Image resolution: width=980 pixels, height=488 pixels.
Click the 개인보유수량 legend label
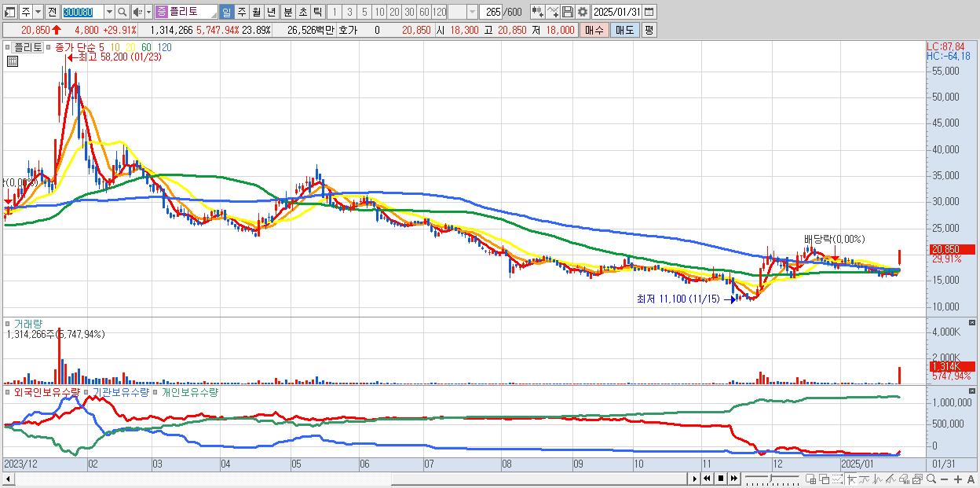pos(190,391)
